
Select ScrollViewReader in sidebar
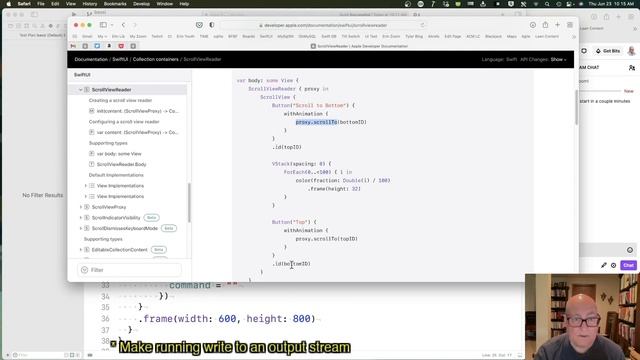[111, 89]
